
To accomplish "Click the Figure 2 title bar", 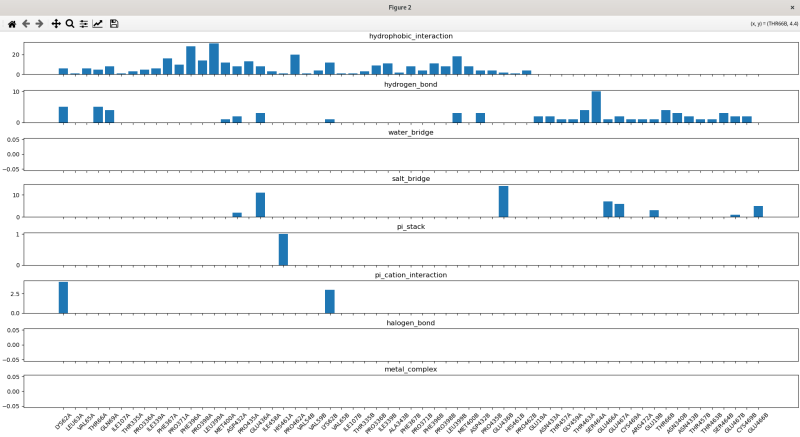I will (x=400, y=7).
